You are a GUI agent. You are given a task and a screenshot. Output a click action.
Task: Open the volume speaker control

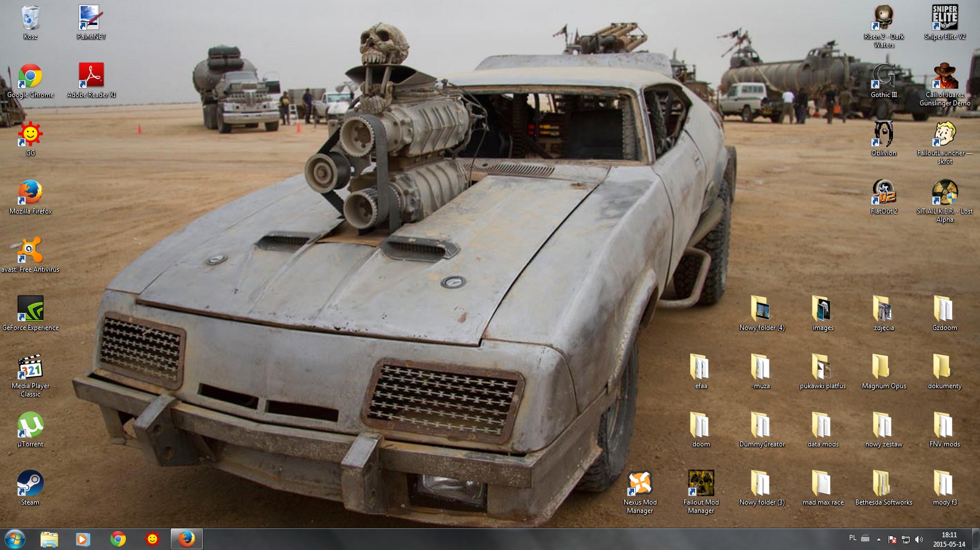tap(919, 539)
